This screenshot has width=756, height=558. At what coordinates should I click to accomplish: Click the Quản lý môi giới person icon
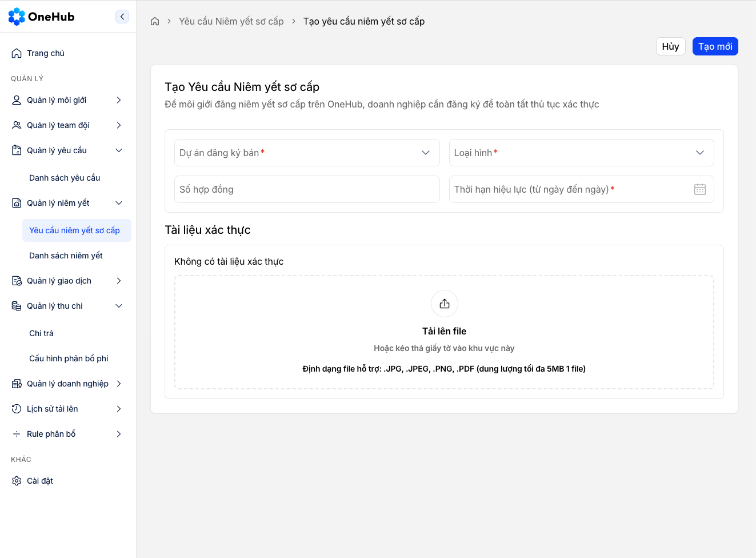point(17,100)
